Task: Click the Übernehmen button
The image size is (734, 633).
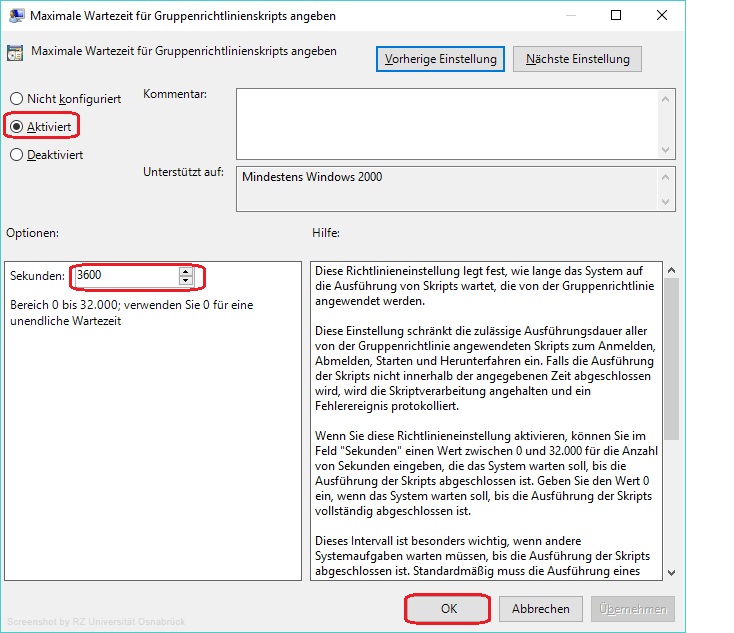Action: (x=634, y=608)
